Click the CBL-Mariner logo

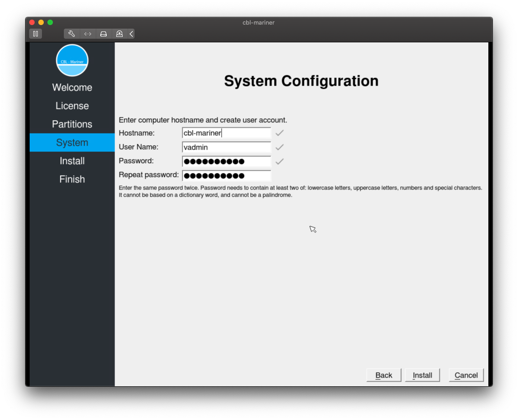pyautogui.click(x=72, y=61)
